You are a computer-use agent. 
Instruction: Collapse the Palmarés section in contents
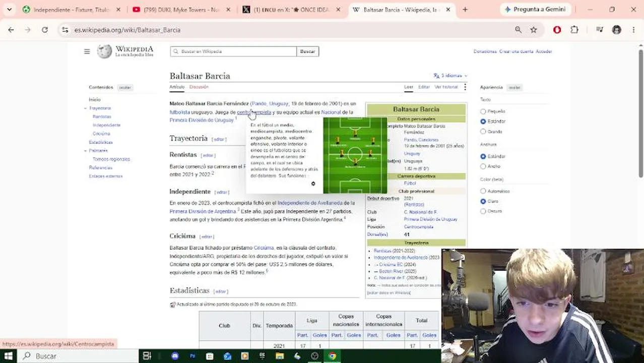[x=86, y=151]
